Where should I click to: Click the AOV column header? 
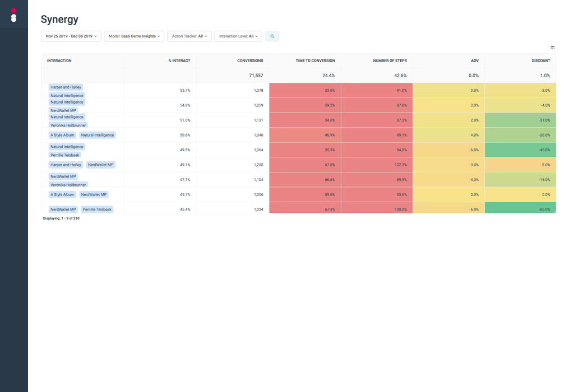[x=474, y=60]
